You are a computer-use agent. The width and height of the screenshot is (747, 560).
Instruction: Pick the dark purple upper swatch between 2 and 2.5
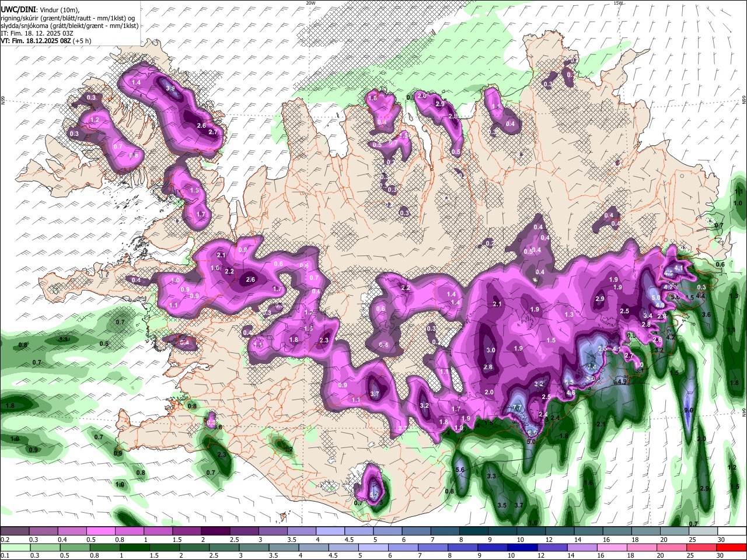(x=215, y=531)
